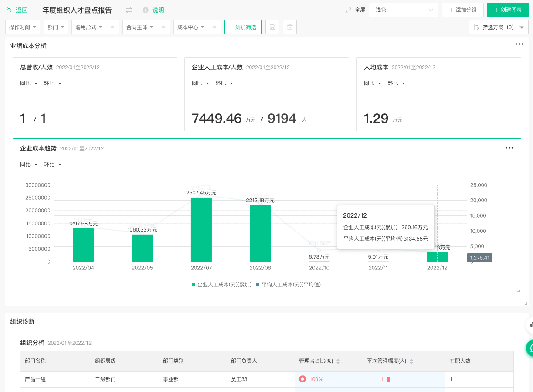Click the 1.29 万元 value
This screenshot has width=533, height=392.
click(383, 118)
